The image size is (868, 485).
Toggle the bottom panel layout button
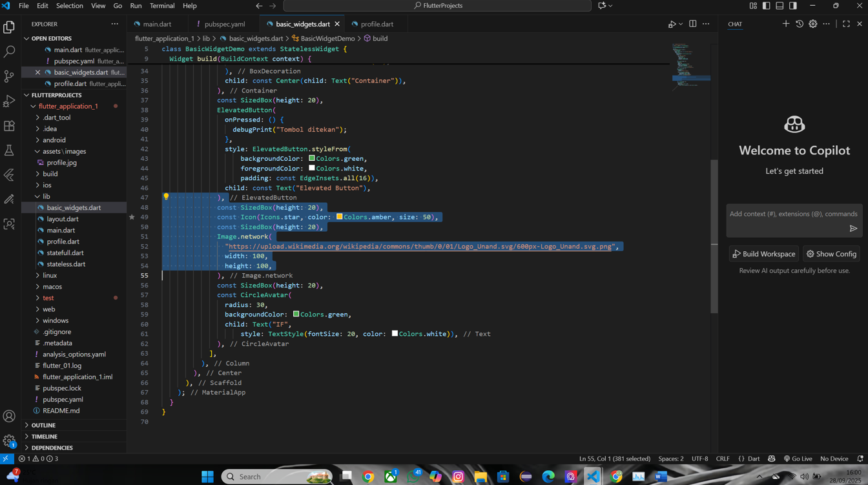780,6
